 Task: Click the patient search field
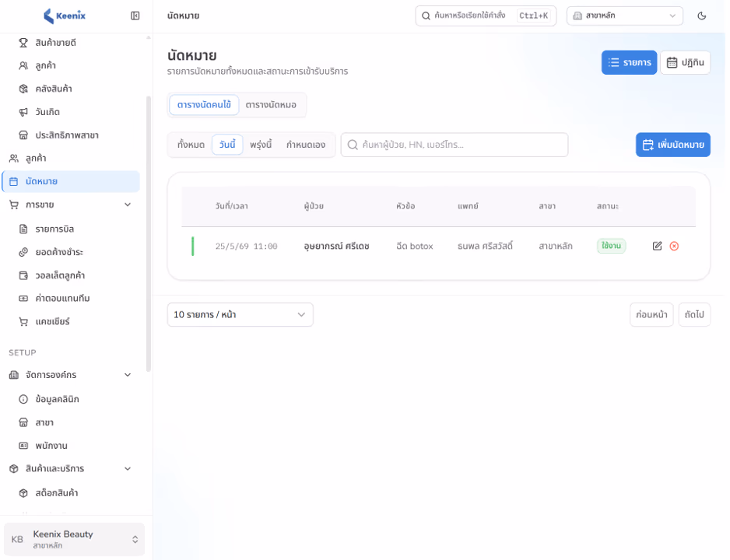pyautogui.click(x=454, y=145)
